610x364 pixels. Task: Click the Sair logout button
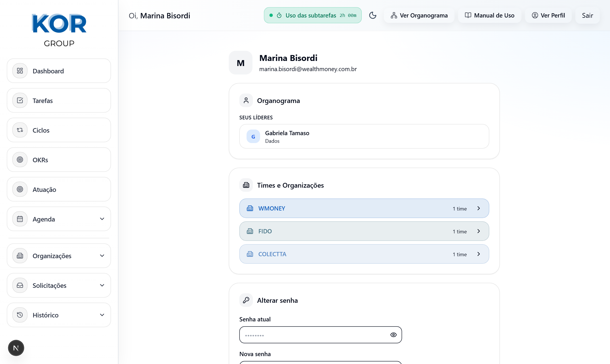(x=587, y=15)
